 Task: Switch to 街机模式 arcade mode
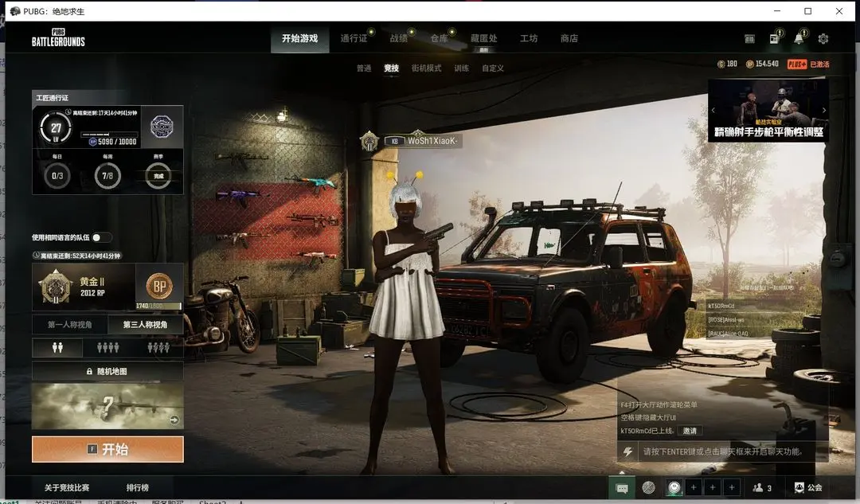pos(426,68)
